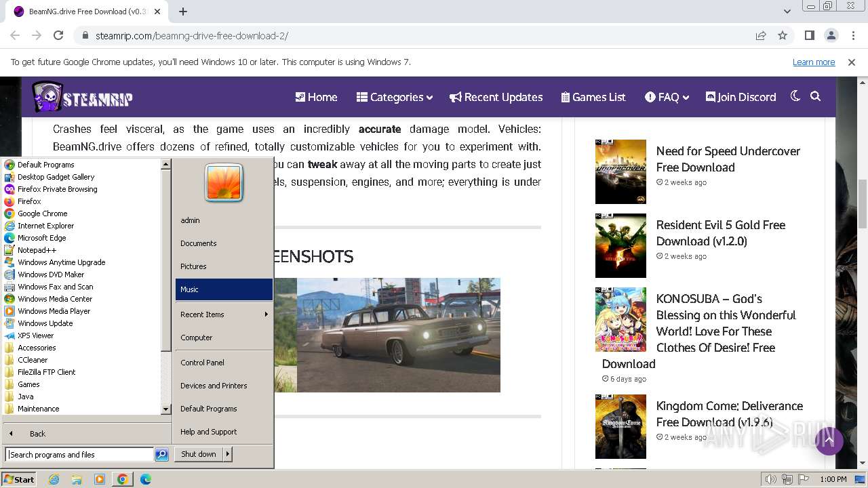Open Desktop Gadget Gallery

click(x=56, y=177)
